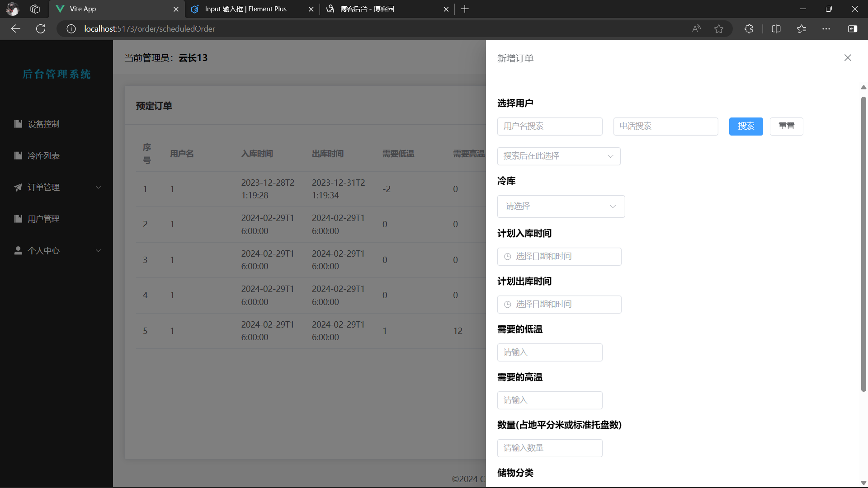Switch to Input 输入框 Element Plus tab

tap(245, 9)
